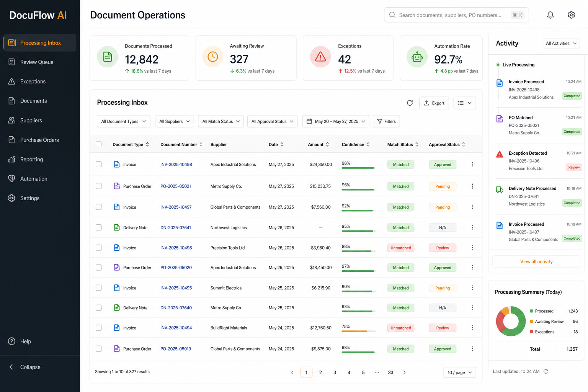
Task: Click the Exceptions warning triangle icon
Action: click(320, 57)
